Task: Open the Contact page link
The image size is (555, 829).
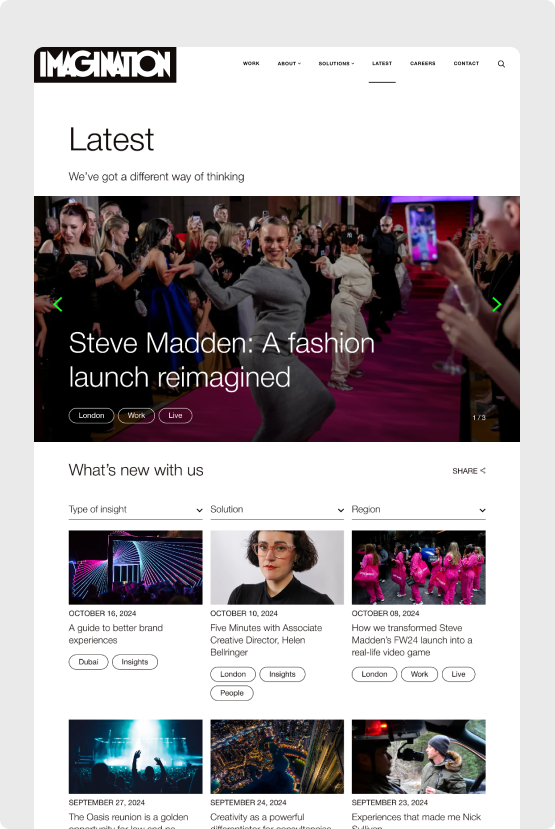Action: [x=466, y=63]
